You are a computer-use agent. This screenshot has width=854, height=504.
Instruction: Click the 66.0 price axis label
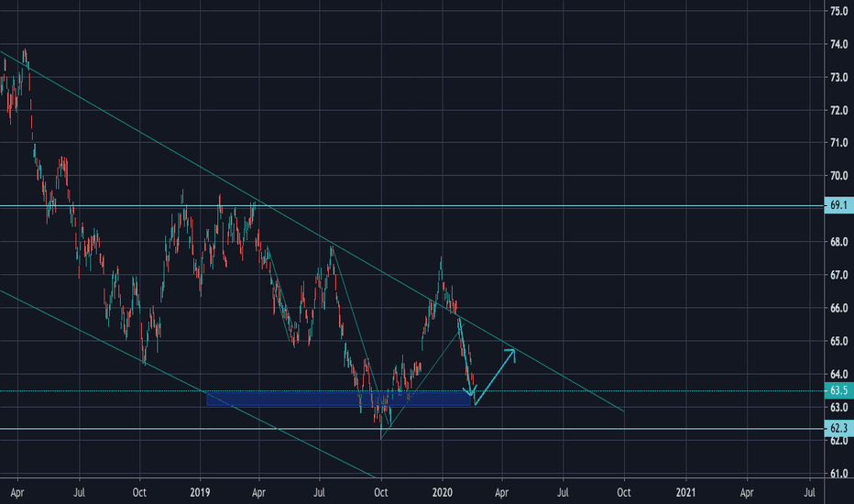click(838, 308)
